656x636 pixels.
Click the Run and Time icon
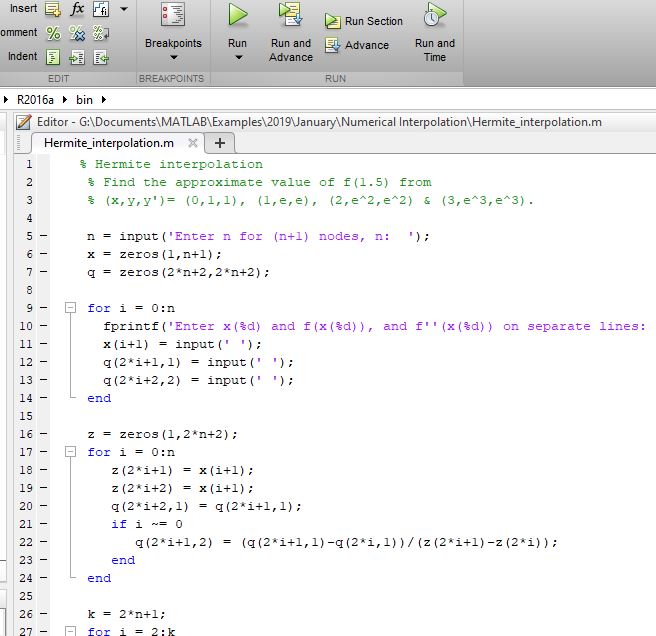(435, 15)
